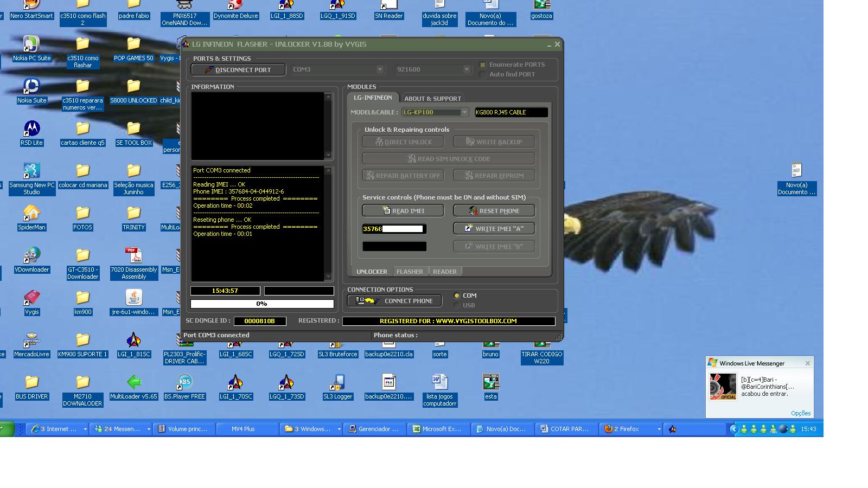868x488 pixels.
Task: Open SpiderMan desktop shortcut
Action: [x=31, y=214]
